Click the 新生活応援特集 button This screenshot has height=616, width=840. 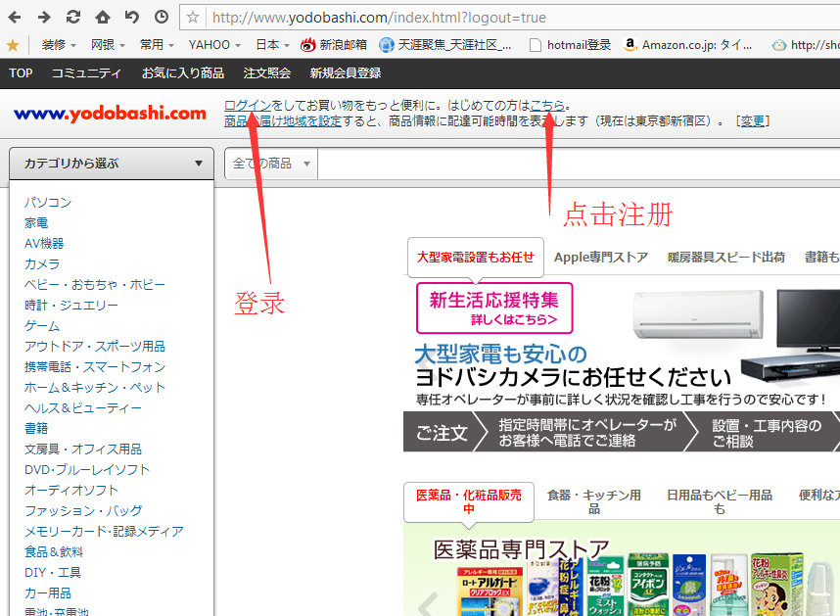pos(494,308)
